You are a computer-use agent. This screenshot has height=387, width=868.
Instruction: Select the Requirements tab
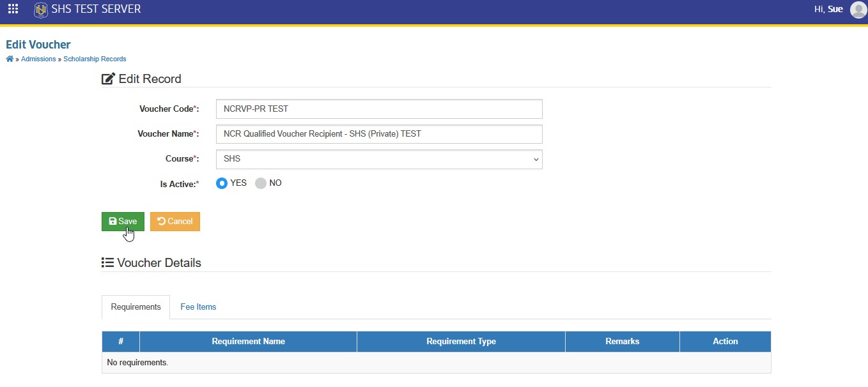(136, 307)
